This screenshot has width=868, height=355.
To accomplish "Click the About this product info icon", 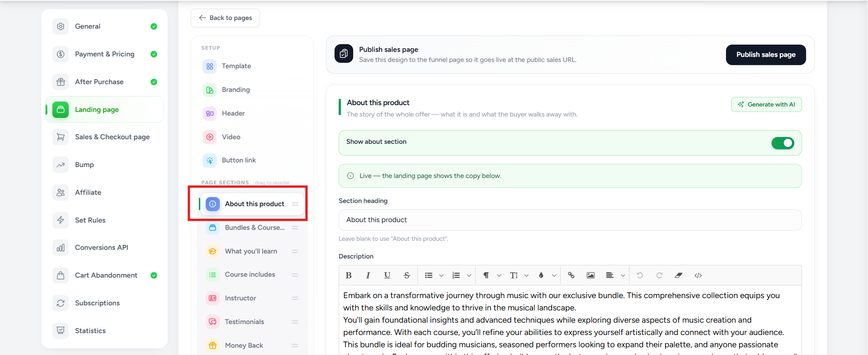I will tap(213, 204).
